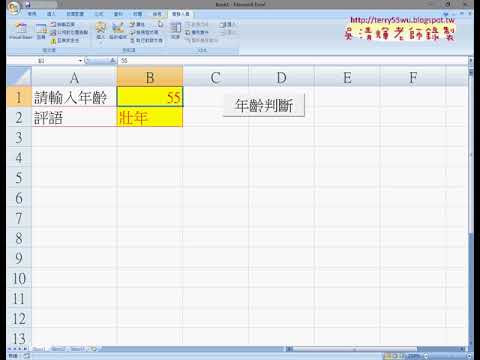
Task: Click the formula bar showing 55
Action: (x=293, y=61)
